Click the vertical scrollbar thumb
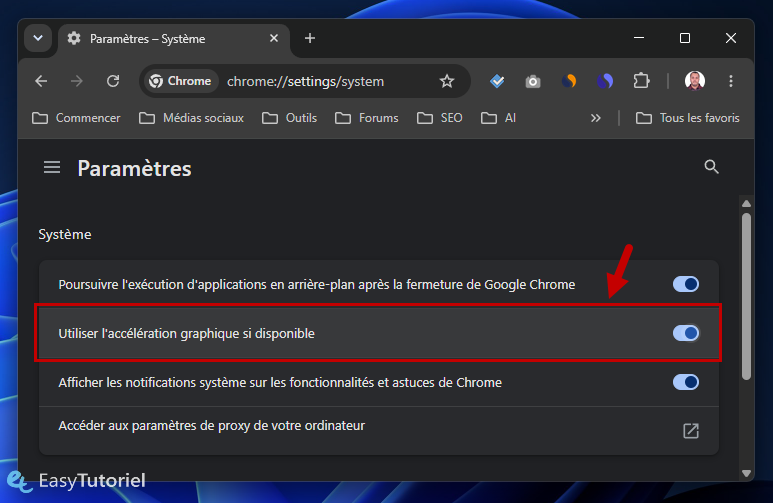Screen dimensions: 773x503 (746, 296)
